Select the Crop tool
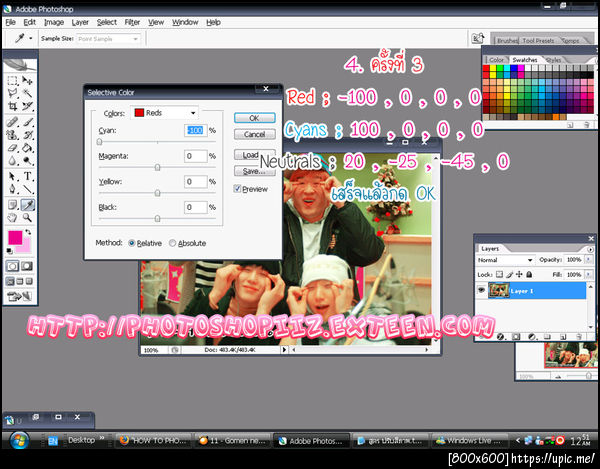The height and width of the screenshot is (469, 600). [x=13, y=106]
